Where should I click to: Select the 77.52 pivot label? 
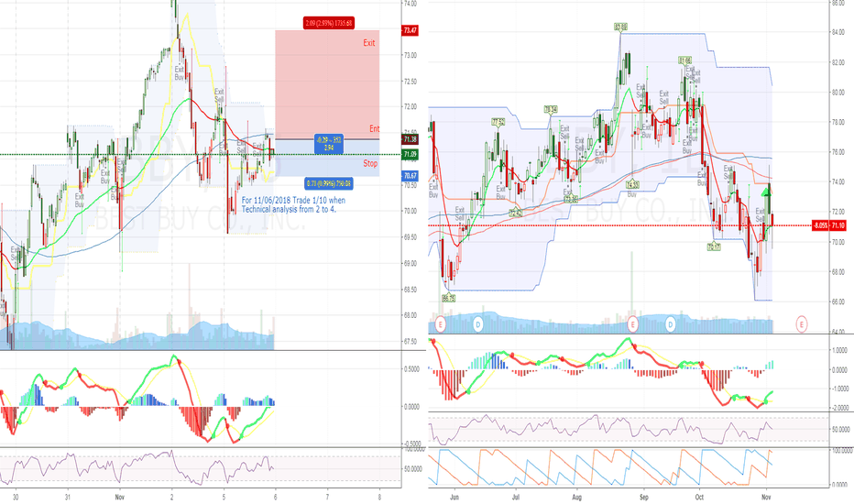(498, 122)
